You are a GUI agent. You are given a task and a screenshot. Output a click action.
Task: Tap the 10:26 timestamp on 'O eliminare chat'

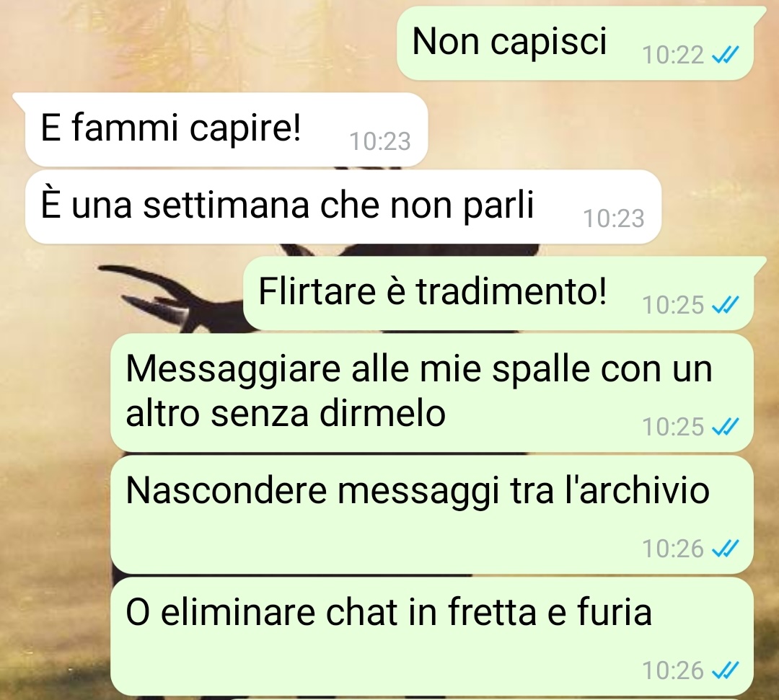point(673,670)
